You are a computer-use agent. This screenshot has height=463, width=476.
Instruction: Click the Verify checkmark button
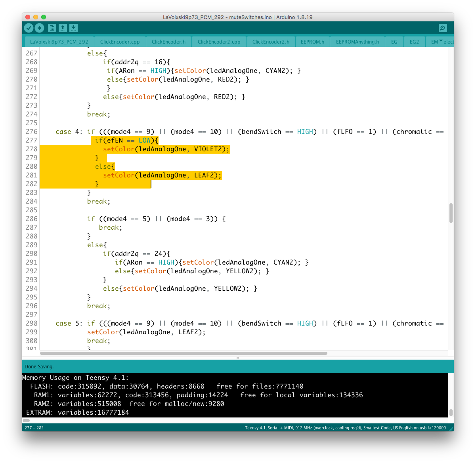[x=29, y=28]
